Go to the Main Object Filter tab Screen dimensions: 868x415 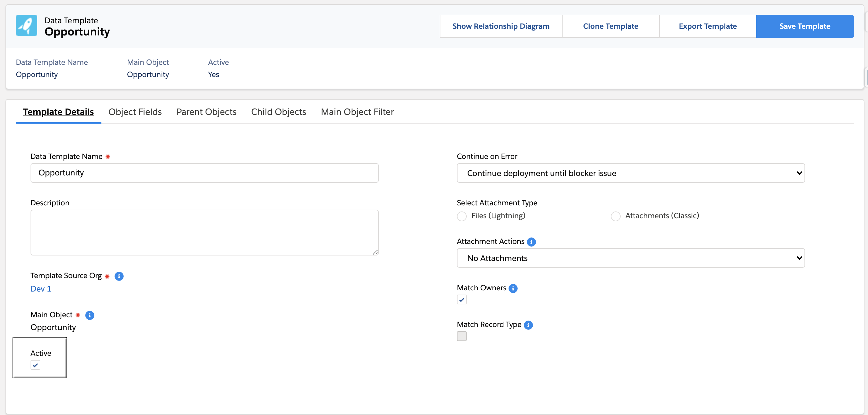coord(357,112)
